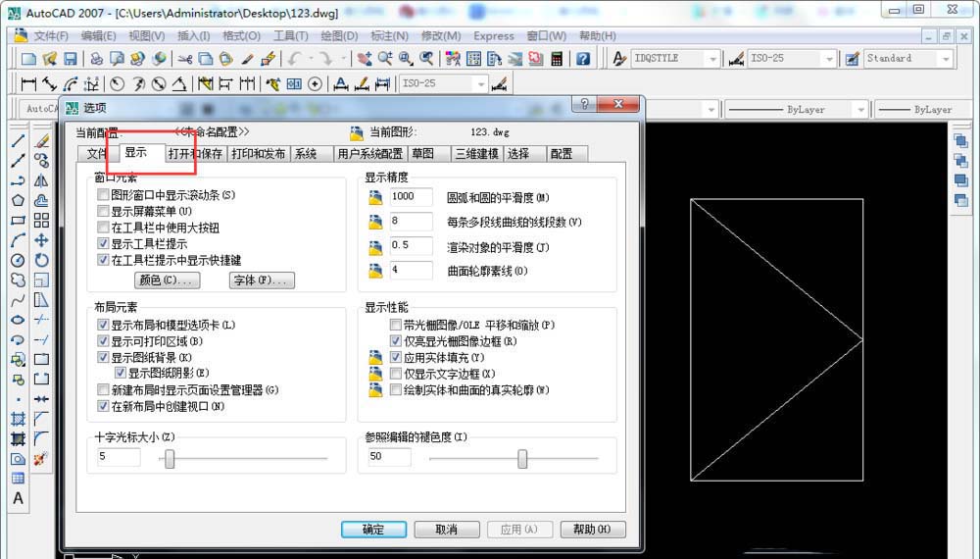This screenshot has width=980, height=559.
Task: Toggle 在新布局中创建视口 checkbox
Action: [103, 406]
